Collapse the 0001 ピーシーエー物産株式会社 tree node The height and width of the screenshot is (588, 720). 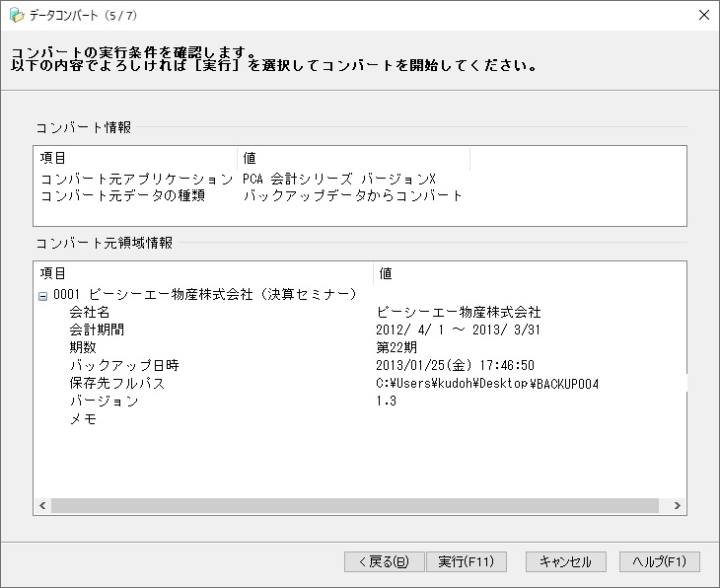pos(42,295)
